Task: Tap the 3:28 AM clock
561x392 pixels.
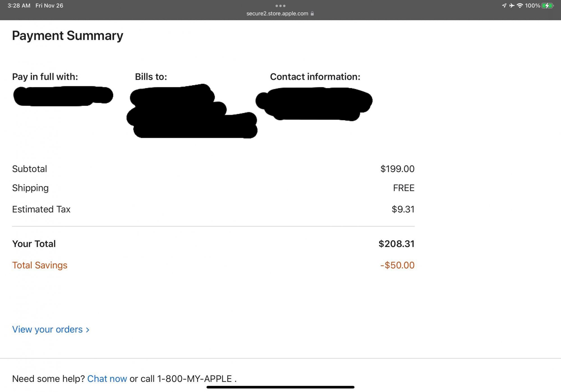Action: [x=19, y=6]
